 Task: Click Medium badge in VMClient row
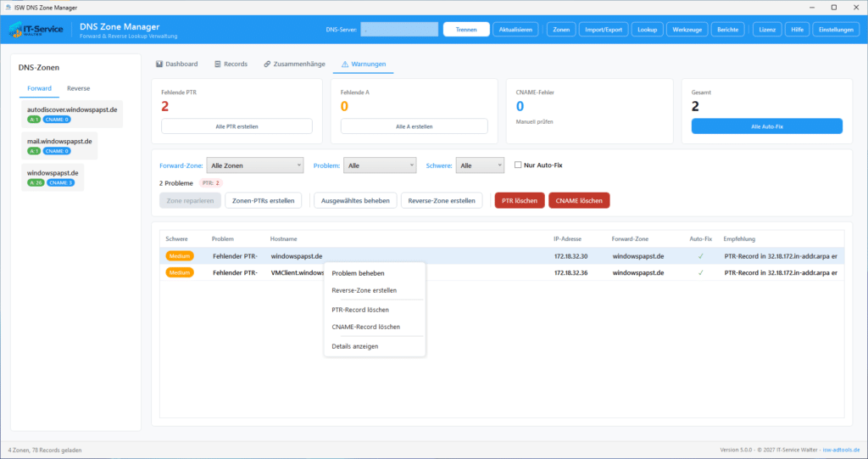click(x=180, y=272)
